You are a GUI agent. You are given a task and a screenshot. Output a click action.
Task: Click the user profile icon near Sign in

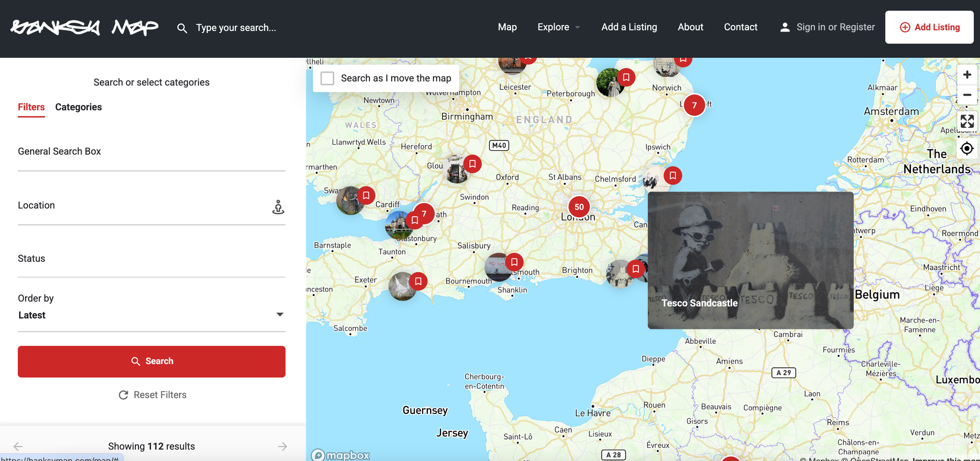tap(785, 27)
